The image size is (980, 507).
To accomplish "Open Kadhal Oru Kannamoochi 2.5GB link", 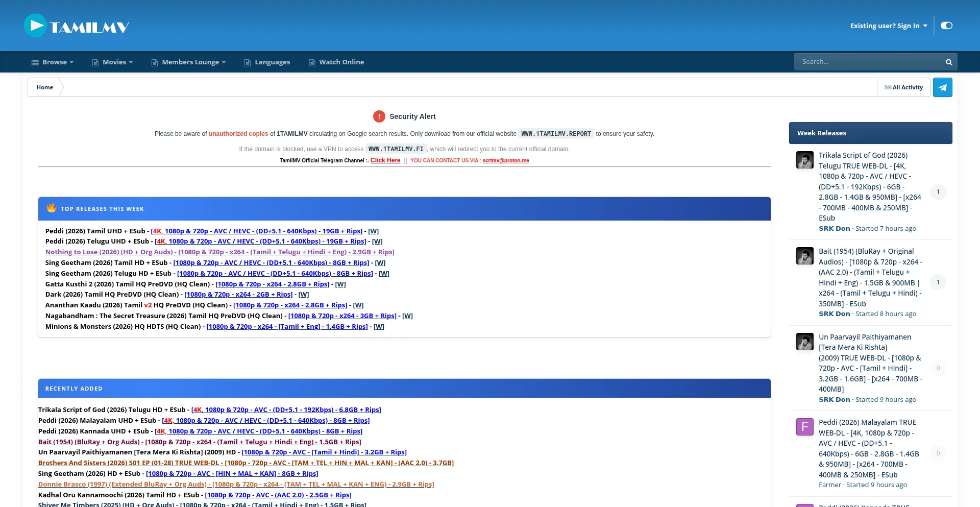I will pyautogui.click(x=278, y=495).
